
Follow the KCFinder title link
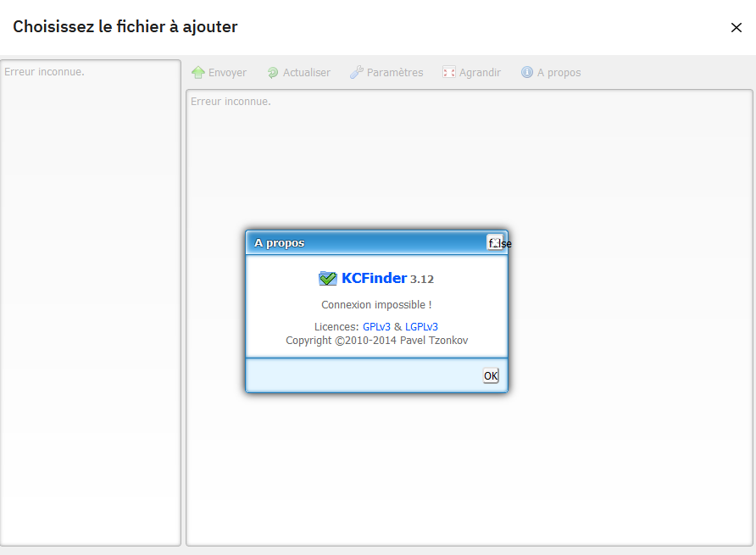click(x=374, y=279)
